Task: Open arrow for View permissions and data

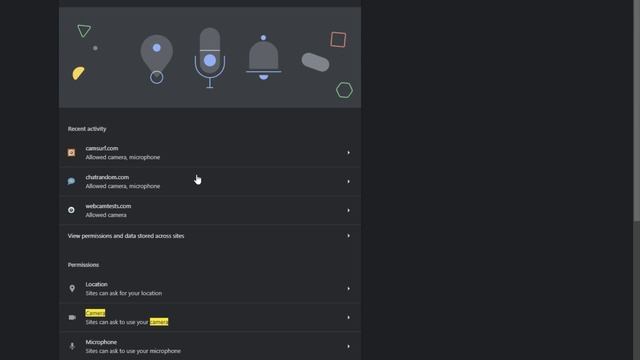Action: [349, 236]
